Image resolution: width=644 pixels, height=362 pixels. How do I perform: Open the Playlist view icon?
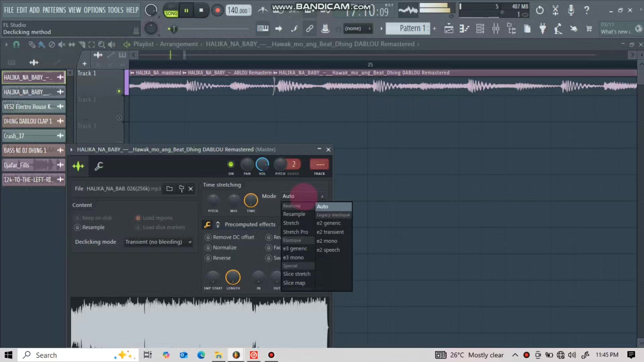tap(449, 29)
